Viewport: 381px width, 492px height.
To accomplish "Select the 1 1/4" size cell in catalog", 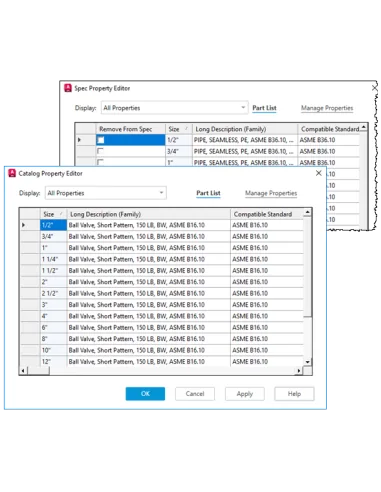I will (x=53, y=259).
